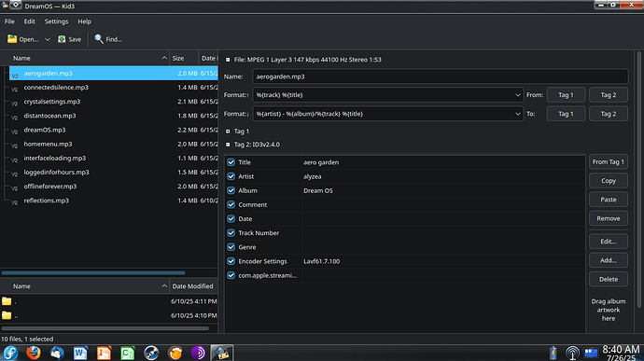Uncheck the Track Number checkbox

[231, 233]
